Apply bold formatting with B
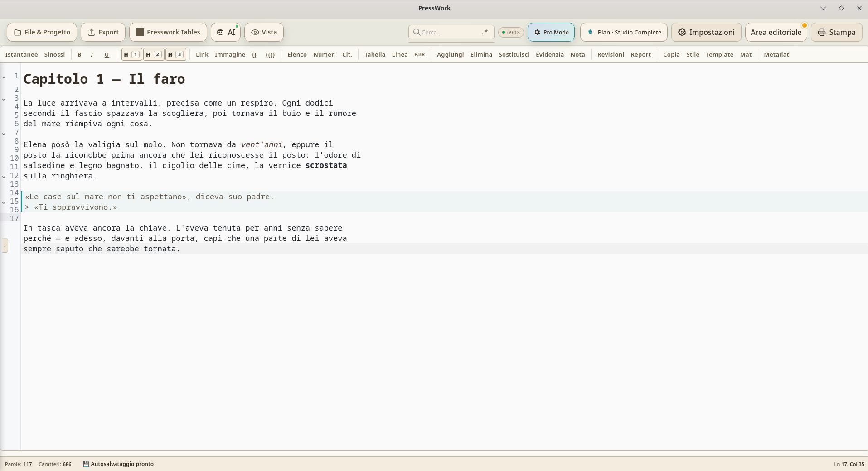 click(79, 54)
